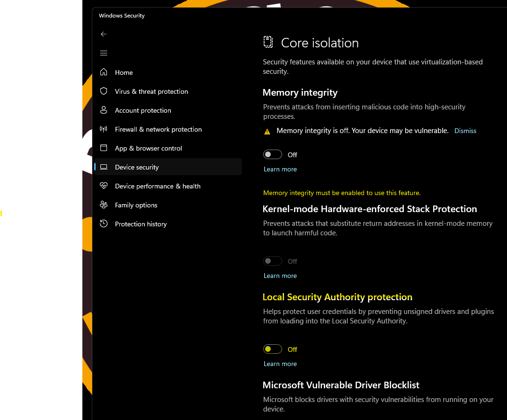This screenshot has width=507, height=420.
Task: Open Virus & threat protection page
Action: 168,91
